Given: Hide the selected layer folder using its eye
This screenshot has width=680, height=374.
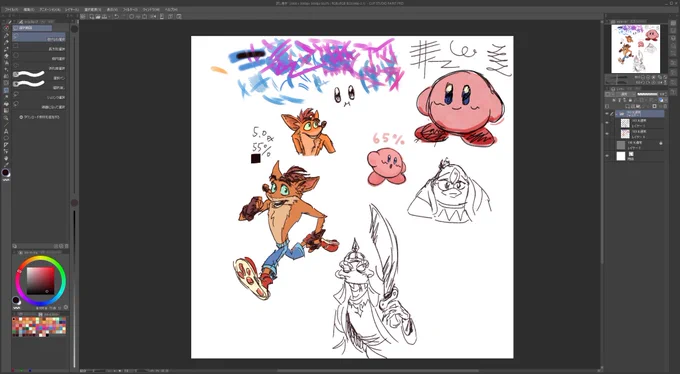Looking at the screenshot, I should point(607,114).
